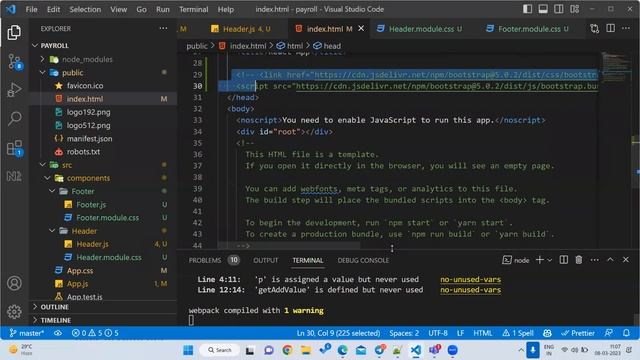Screen dimensions: 640x360
Task: Click 1 Spell status bar item
Action: coord(518,333)
